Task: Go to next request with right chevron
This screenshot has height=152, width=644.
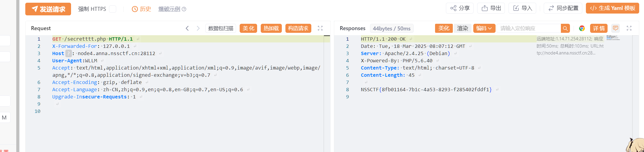Action: pos(198,28)
